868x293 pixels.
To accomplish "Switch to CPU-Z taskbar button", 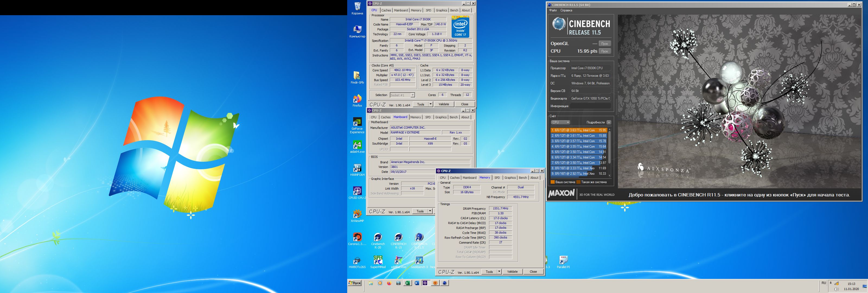I will (x=425, y=283).
